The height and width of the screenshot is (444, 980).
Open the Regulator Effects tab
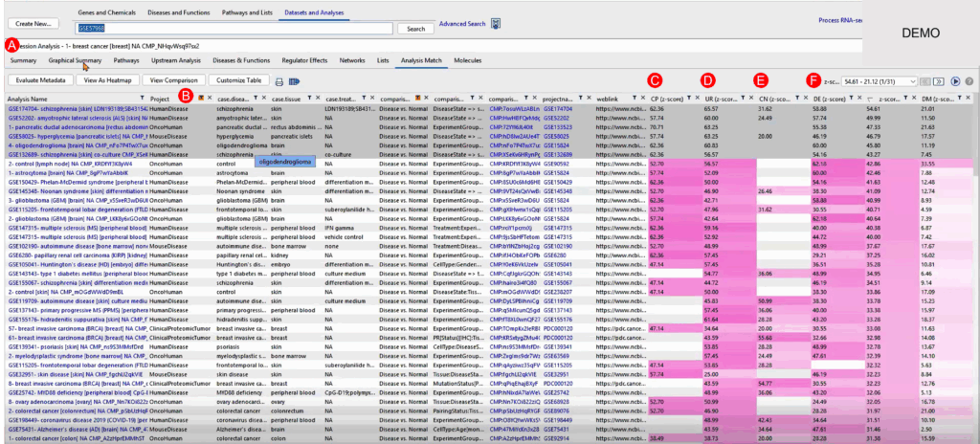point(304,60)
